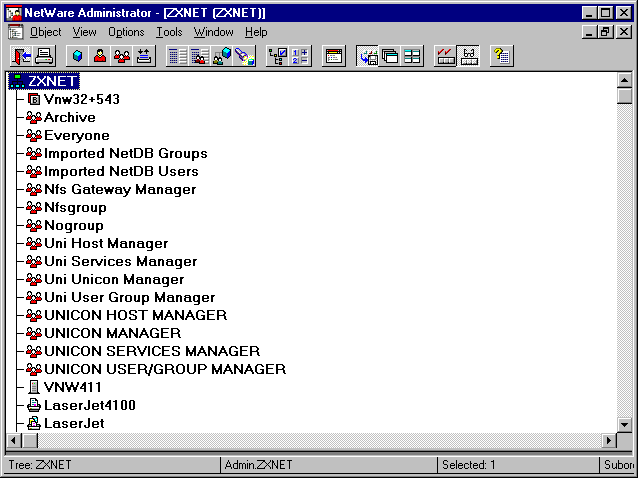Click the server icon beside VNW411

34,387
